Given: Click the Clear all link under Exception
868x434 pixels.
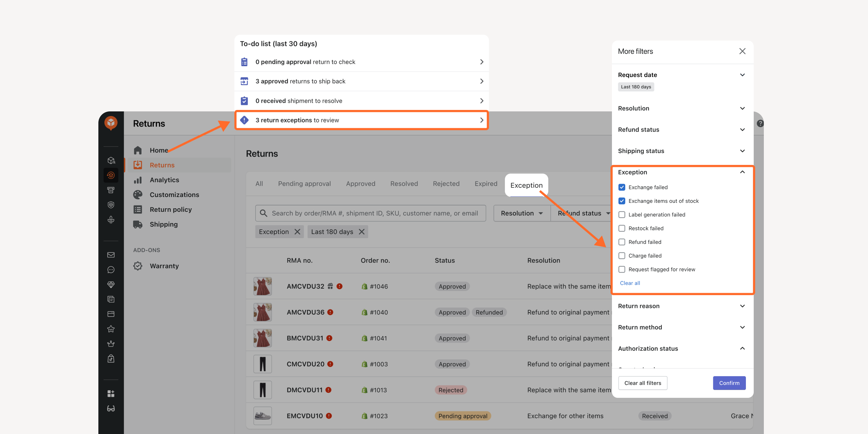Looking at the screenshot, I should [x=630, y=283].
